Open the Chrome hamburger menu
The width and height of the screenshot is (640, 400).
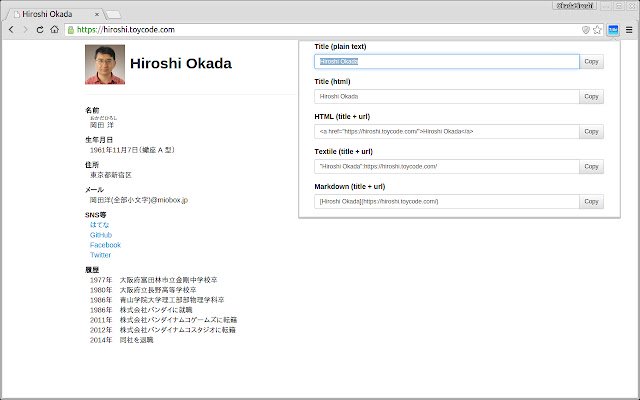click(629, 30)
